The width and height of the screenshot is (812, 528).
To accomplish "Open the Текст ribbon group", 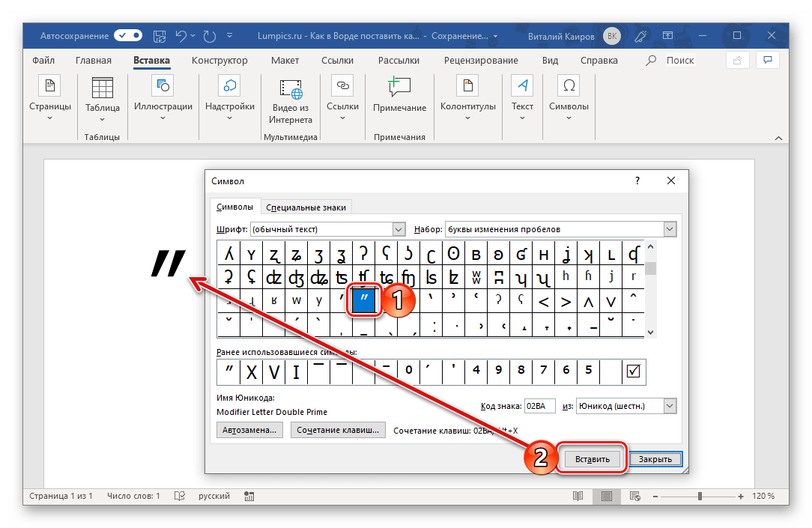I will pyautogui.click(x=522, y=98).
